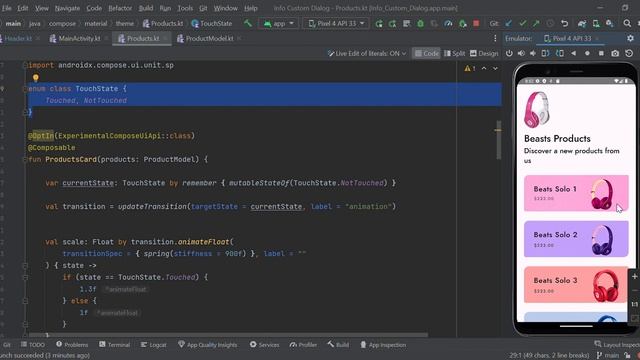Click the emulator zoom in plus button
Screen dimensions: 640x360
point(634,277)
